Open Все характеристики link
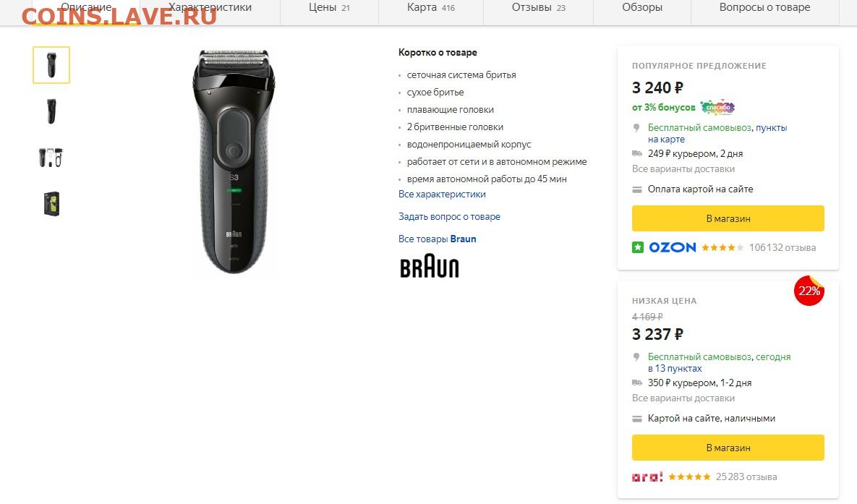The height and width of the screenshot is (504, 857). [442, 194]
